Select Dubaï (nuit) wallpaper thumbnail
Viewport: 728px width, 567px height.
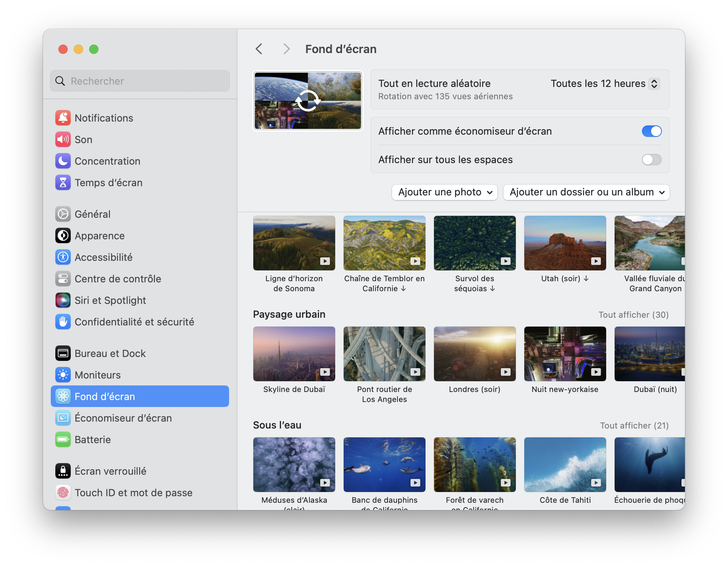[650, 354]
